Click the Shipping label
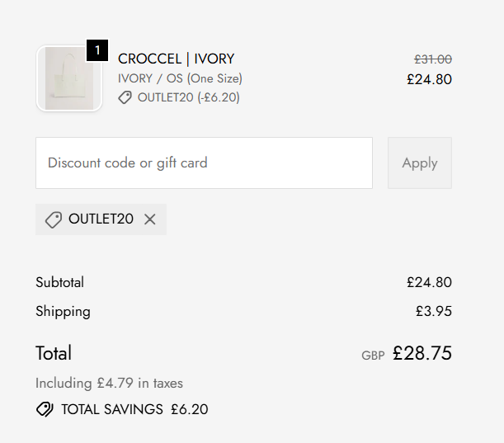This screenshot has width=504, height=443. click(63, 312)
